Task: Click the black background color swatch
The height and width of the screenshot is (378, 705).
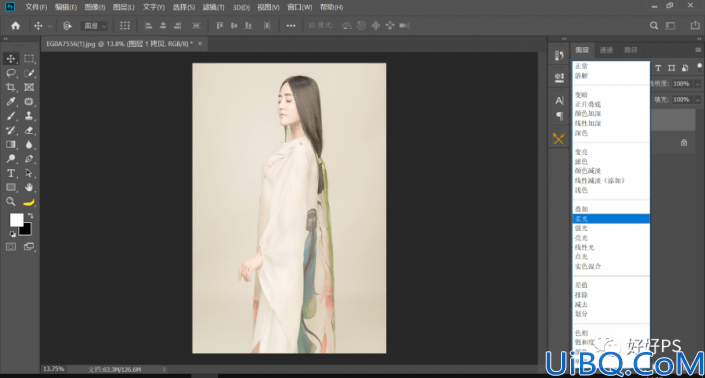Action: point(26,230)
